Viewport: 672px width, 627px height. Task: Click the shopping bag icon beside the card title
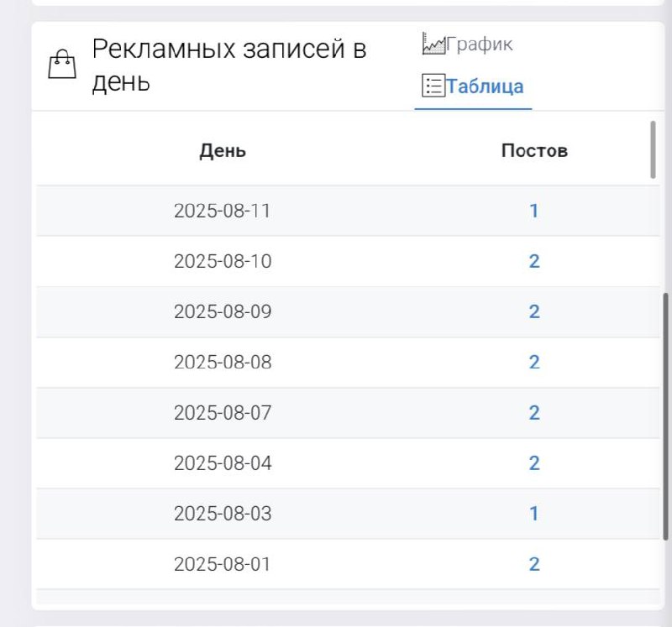click(x=61, y=65)
